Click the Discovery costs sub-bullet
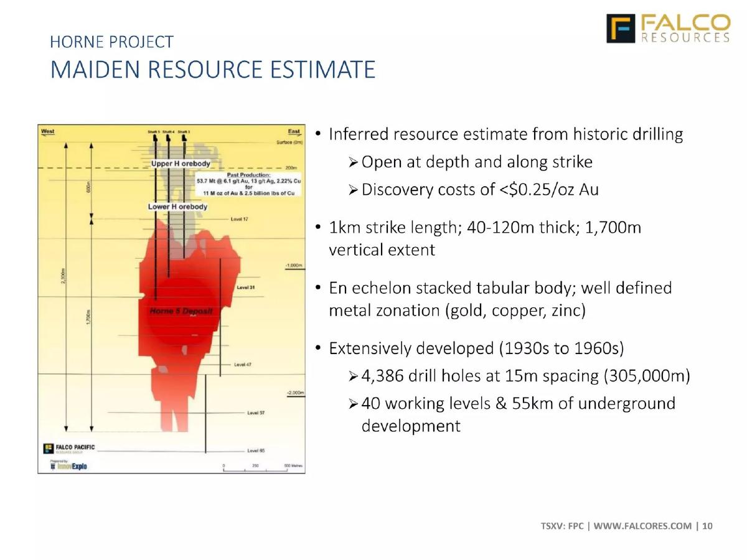 [480, 190]
